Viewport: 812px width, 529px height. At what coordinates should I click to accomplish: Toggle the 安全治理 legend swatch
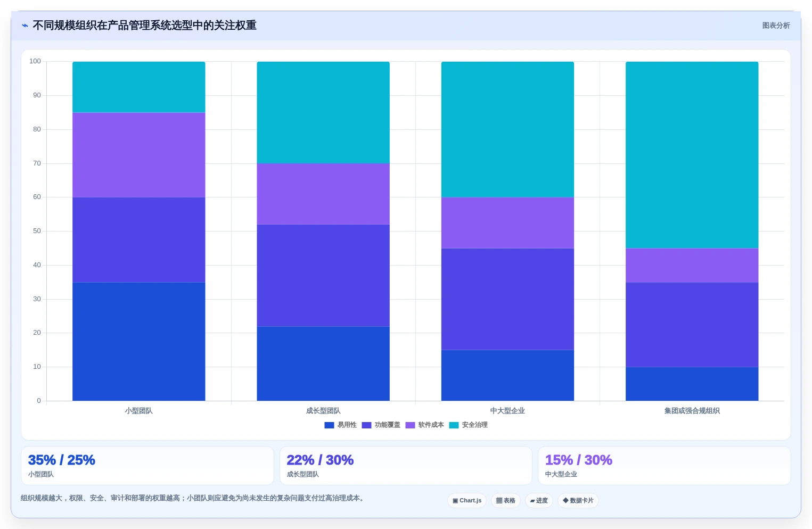[x=454, y=425]
